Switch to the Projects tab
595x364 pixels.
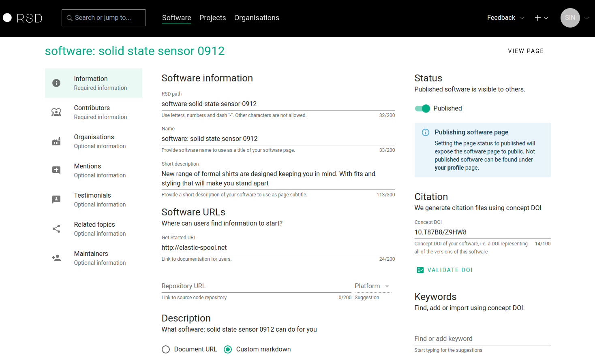(x=212, y=18)
